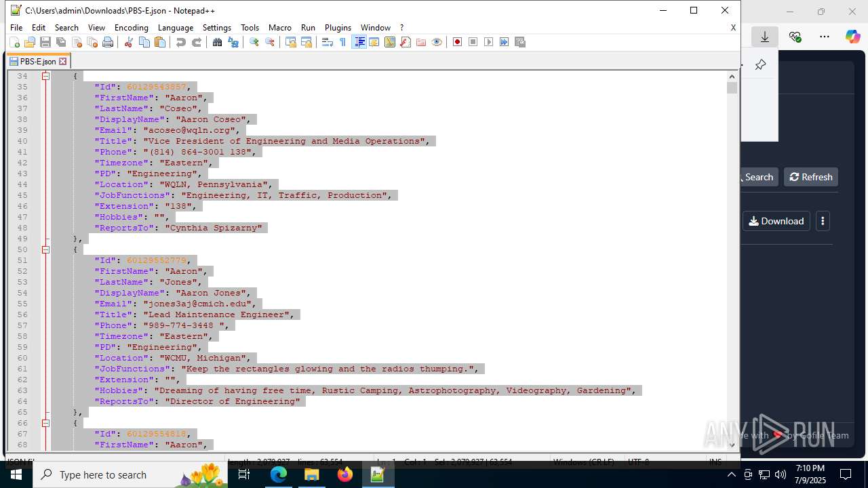
Task: Toggle the monitoring eye icon
Action: coord(437,42)
